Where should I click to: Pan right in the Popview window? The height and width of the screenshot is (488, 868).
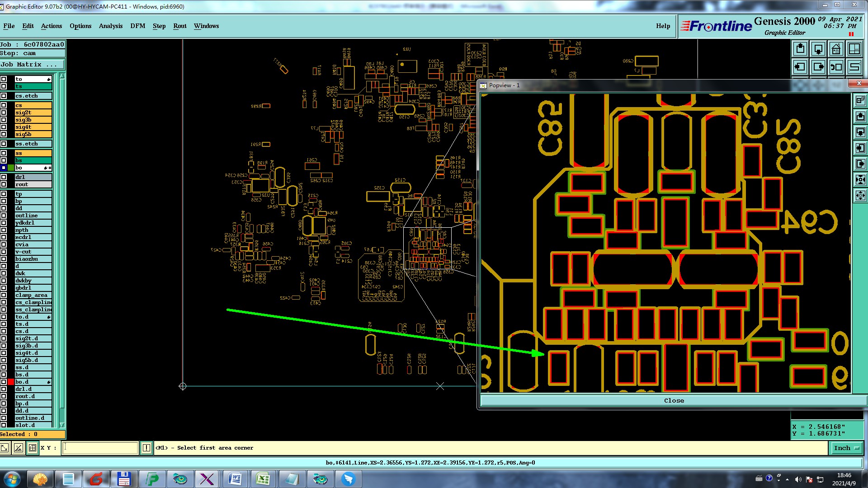pos(860,164)
